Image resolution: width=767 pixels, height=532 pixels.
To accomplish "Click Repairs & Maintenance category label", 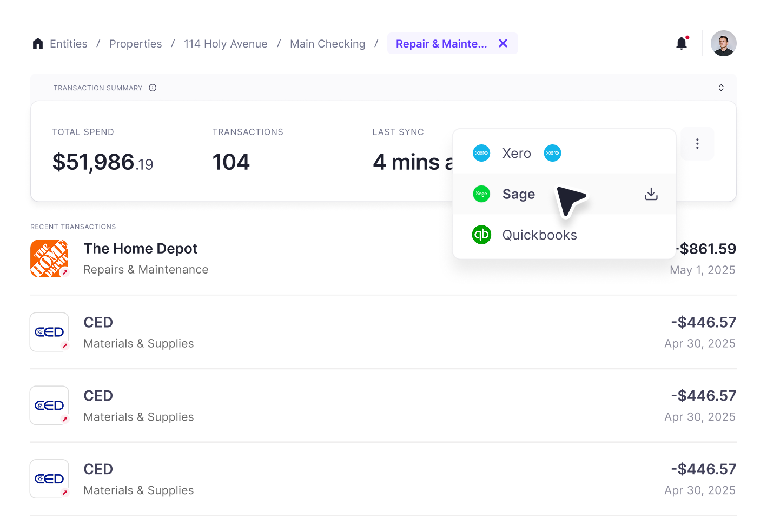I will point(146,270).
